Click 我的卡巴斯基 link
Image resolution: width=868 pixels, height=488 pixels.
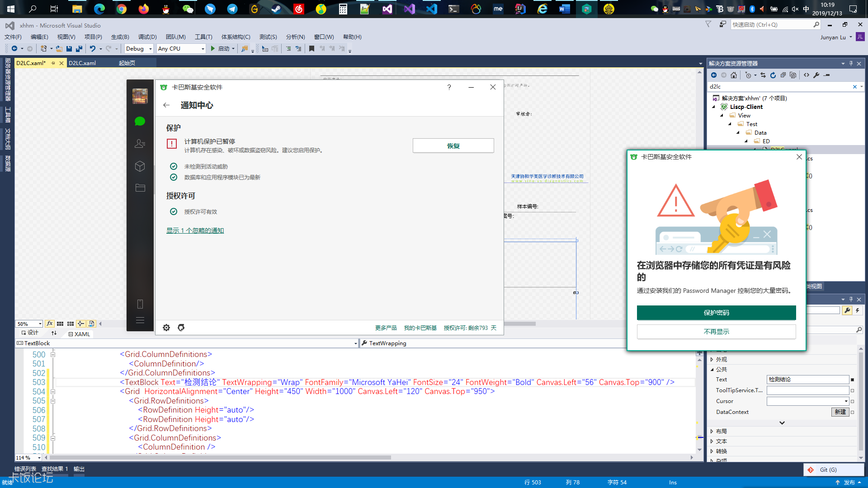pos(420,328)
